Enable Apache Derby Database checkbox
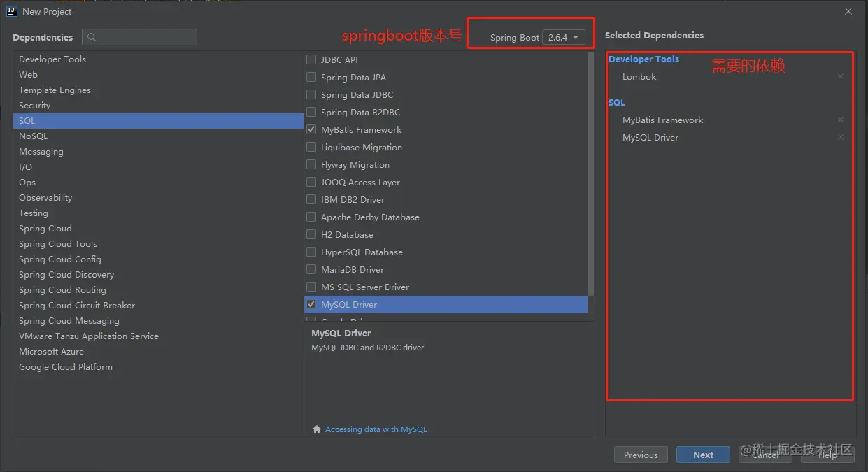Screen dimensions: 868x472 pos(311,217)
